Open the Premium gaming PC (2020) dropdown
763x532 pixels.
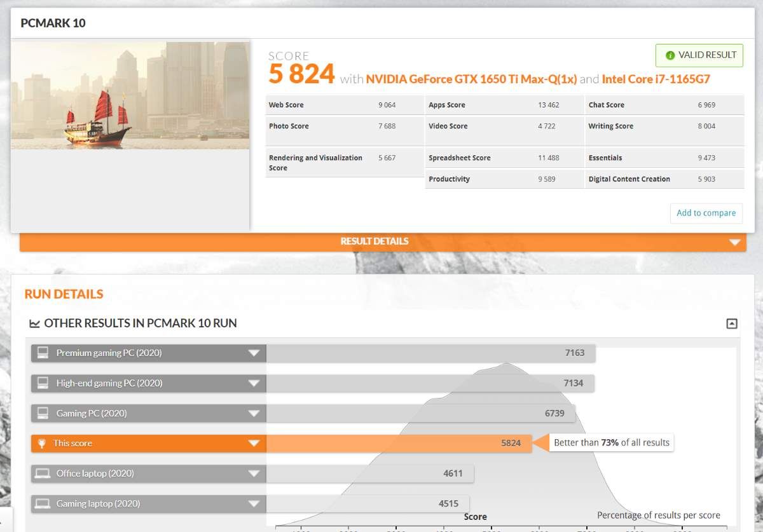(x=254, y=353)
